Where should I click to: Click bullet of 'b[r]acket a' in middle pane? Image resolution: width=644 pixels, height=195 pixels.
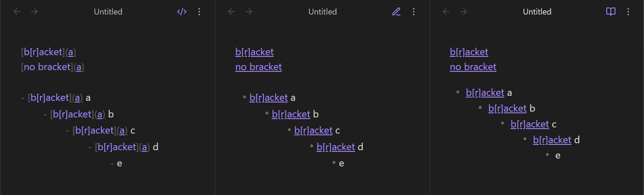(245, 97)
